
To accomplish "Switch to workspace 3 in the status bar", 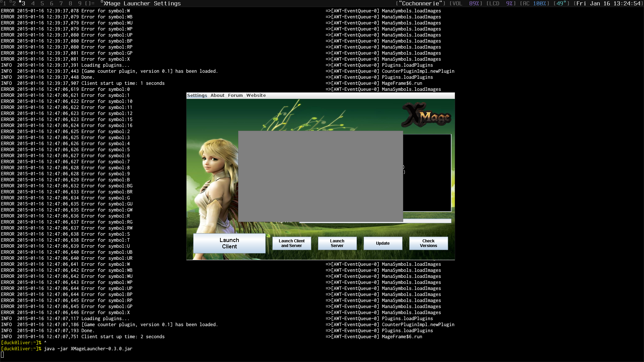I will tap(23, 3).
